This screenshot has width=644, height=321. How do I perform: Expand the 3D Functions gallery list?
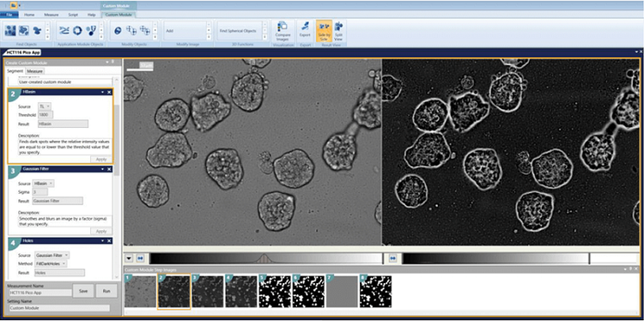(265, 37)
